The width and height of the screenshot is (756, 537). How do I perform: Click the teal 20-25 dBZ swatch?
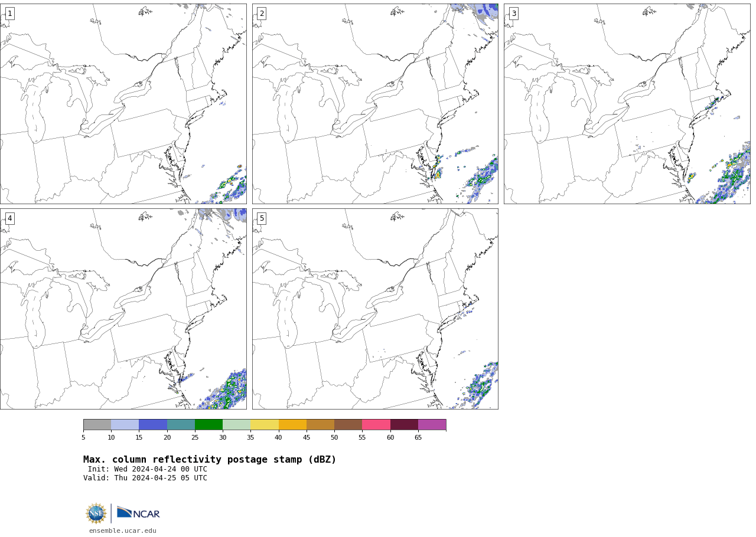(x=181, y=425)
